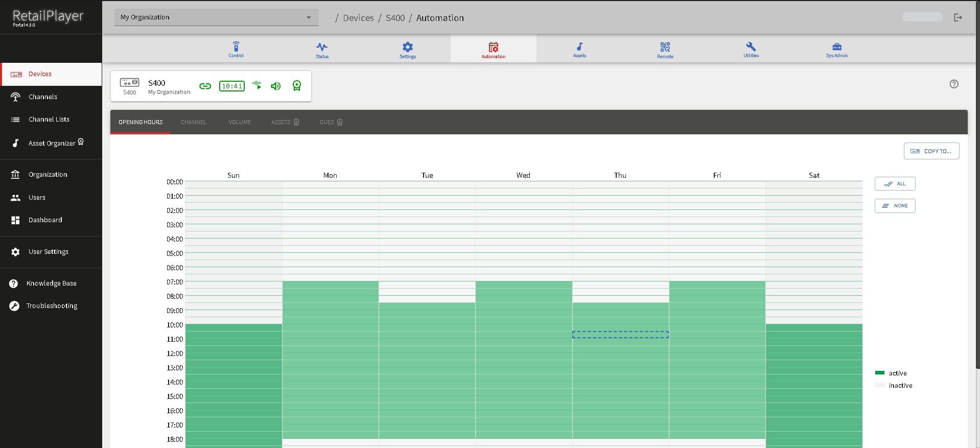This screenshot has height=448, width=980.
Task: Switch to the Channel tab
Action: [194, 122]
